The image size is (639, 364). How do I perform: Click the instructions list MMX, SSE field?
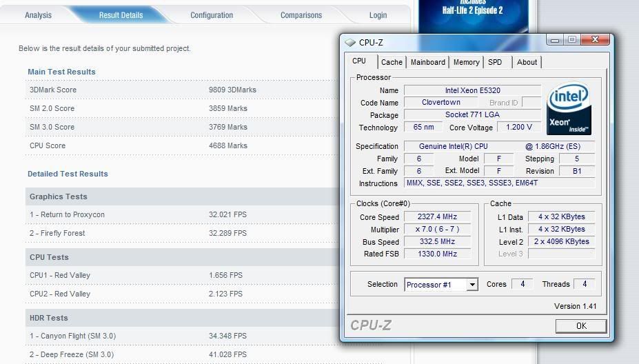tap(499, 183)
